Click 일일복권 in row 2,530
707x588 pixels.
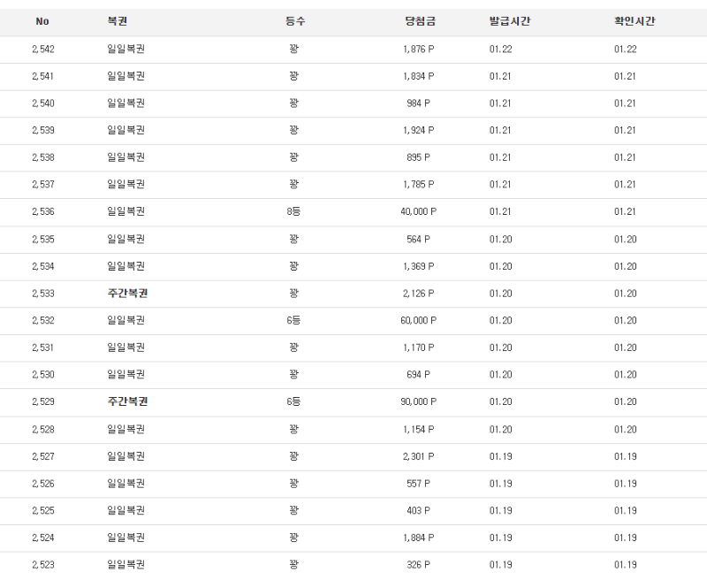[125, 375]
